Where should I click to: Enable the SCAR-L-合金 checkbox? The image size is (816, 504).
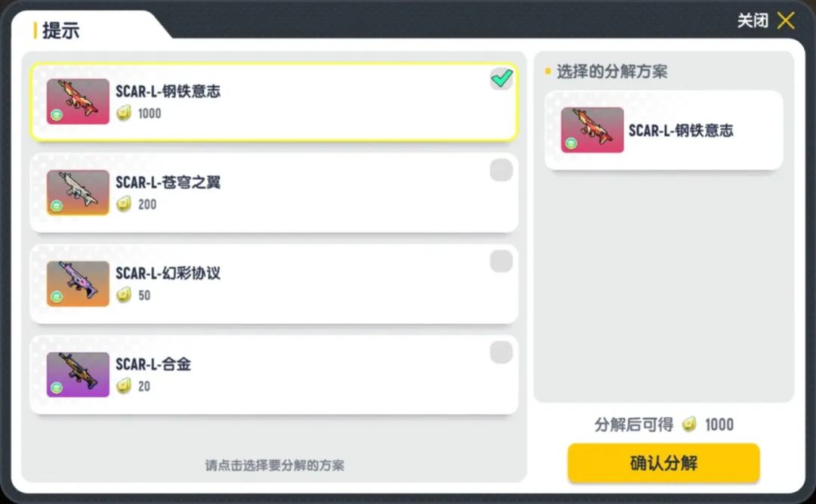pos(501,352)
